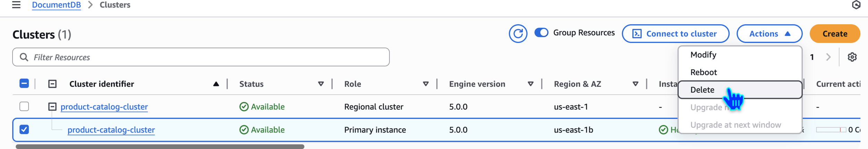Click Current activity column header

tap(838, 84)
